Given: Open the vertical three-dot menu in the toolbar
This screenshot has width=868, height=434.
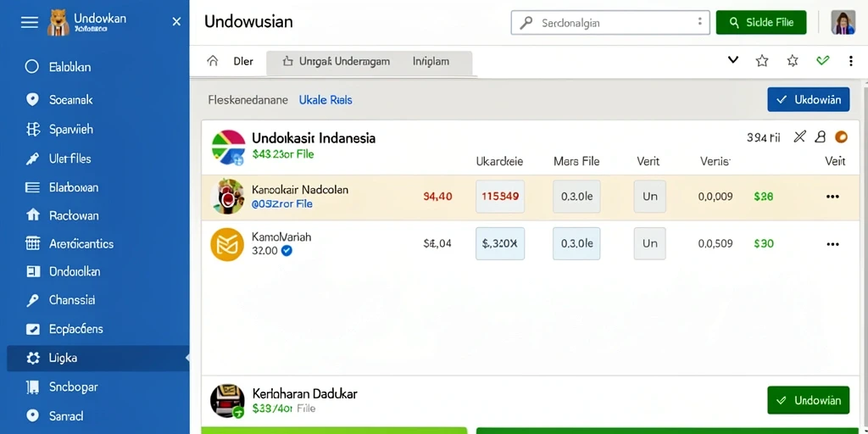Looking at the screenshot, I should coord(851,61).
